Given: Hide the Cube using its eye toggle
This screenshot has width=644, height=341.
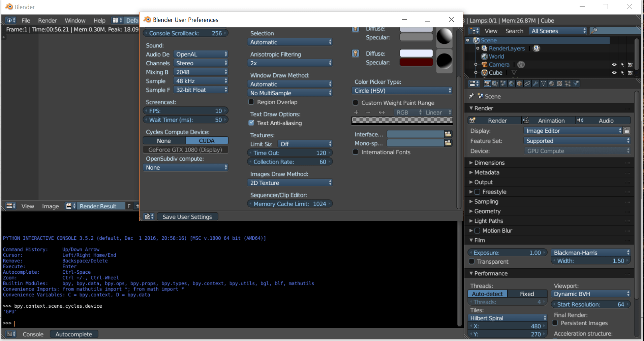Looking at the screenshot, I should tap(614, 73).
